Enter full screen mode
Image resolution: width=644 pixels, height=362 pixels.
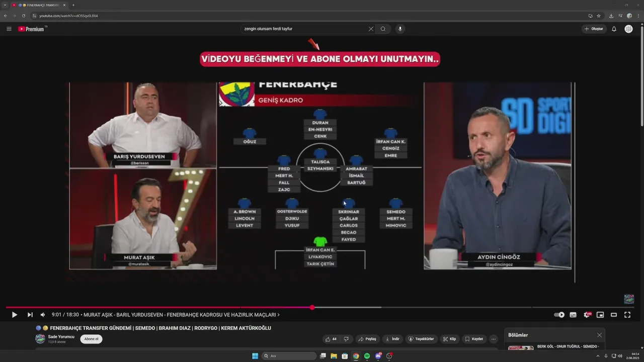point(627,315)
